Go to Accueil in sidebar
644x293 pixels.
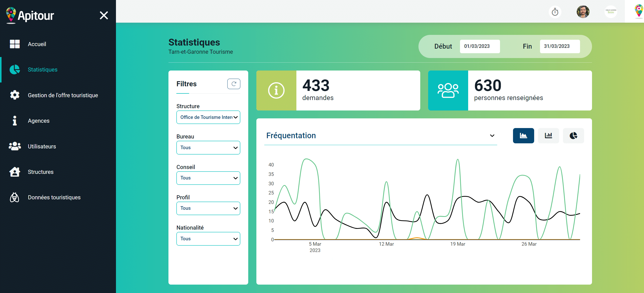point(37,44)
